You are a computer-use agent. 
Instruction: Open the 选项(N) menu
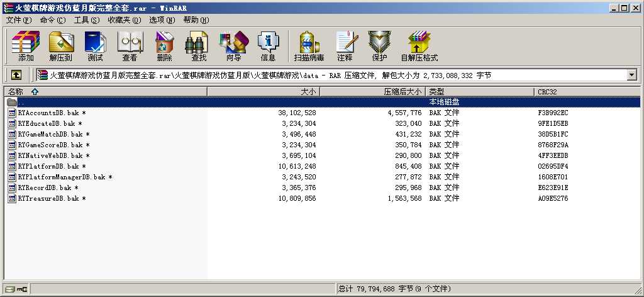point(162,20)
